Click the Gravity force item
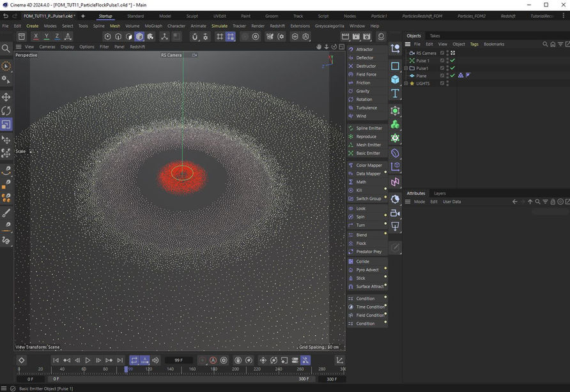The width and height of the screenshot is (570, 392). (x=362, y=91)
